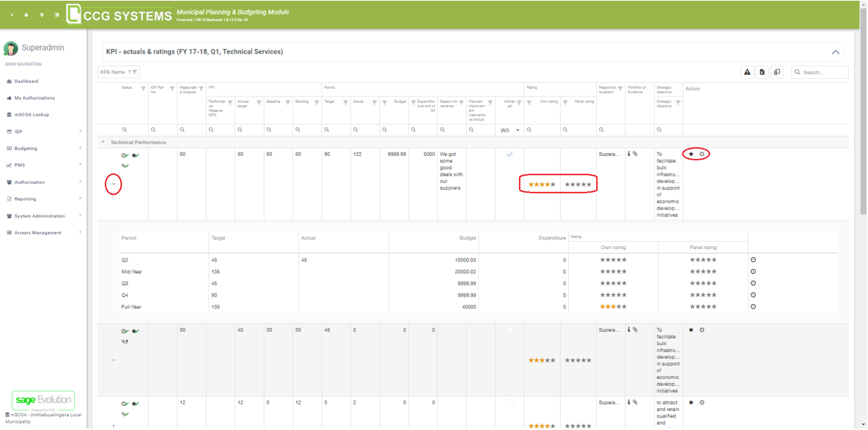Collapse the KPI actuals & ratings panel
The width and height of the screenshot is (868, 430).
pyautogui.click(x=835, y=52)
